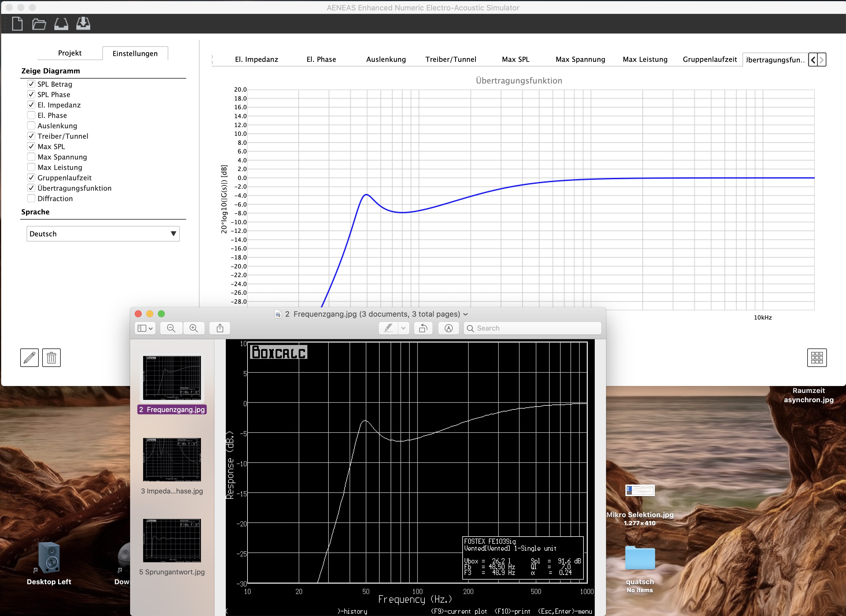Enable the Diffraction checkbox
The image size is (846, 616).
coord(31,199)
